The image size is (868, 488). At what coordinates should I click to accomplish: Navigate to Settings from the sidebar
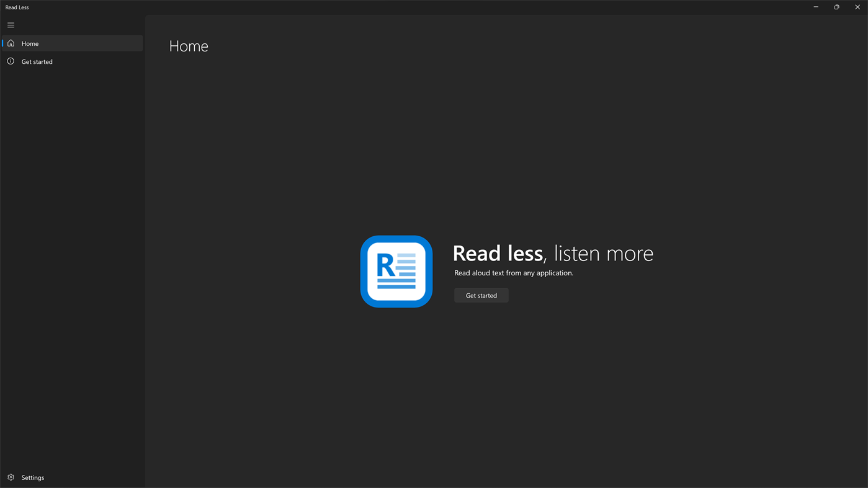[x=32, y=476]
